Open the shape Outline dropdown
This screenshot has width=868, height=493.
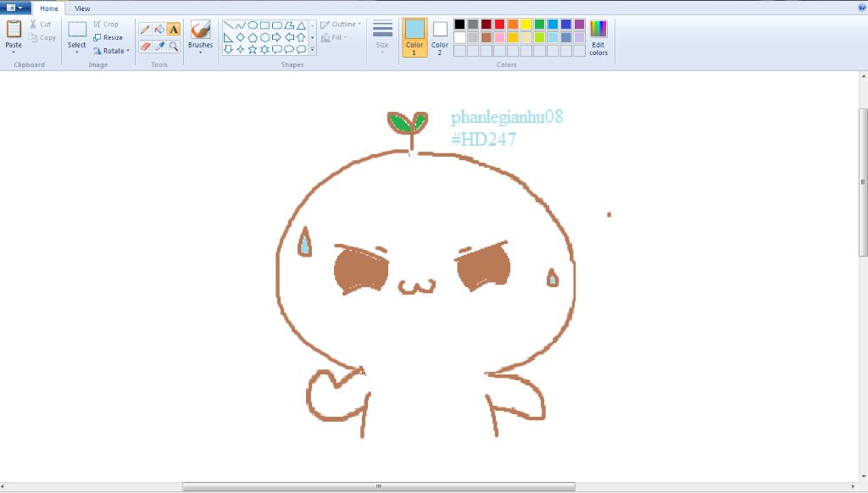(x=341, y=25)
